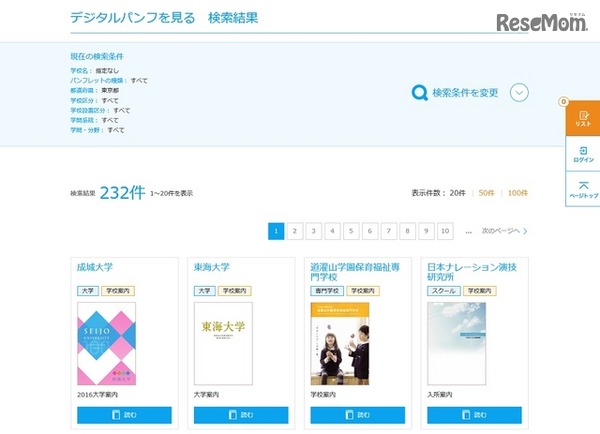Go to results page 5

point(351,231)
